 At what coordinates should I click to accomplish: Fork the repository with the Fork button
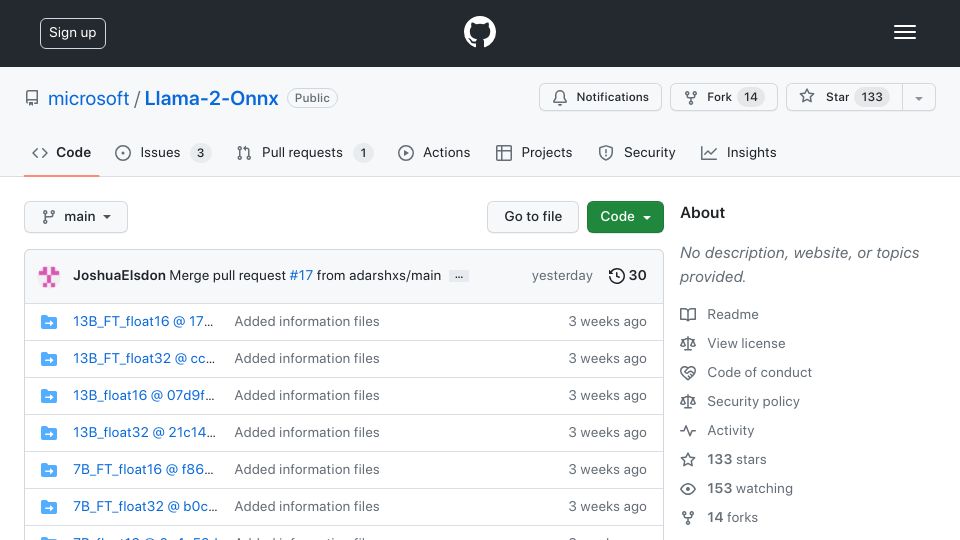(x=724, y=97)
